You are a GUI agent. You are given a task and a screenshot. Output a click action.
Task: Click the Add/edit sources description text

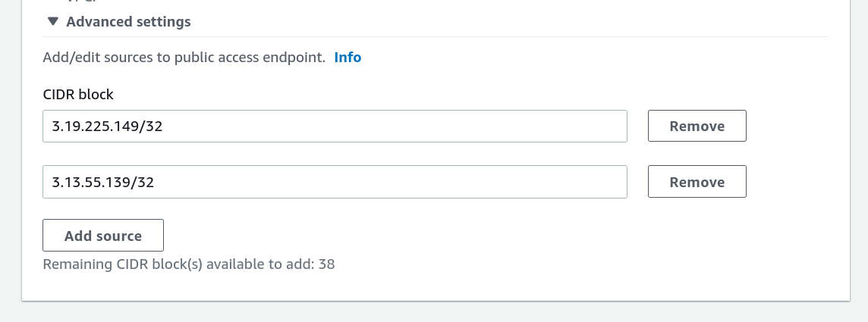[x=184, y=58]
